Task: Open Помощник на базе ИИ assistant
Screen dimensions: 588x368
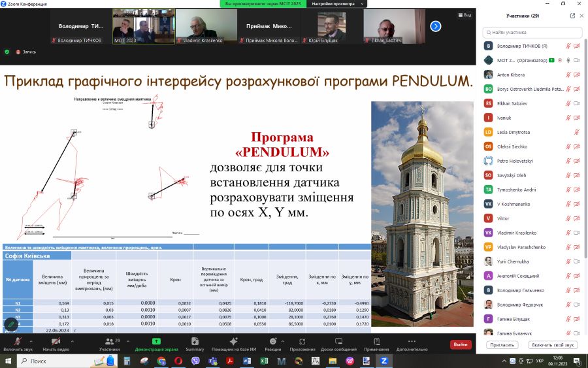Action: (x=234, y=344)
